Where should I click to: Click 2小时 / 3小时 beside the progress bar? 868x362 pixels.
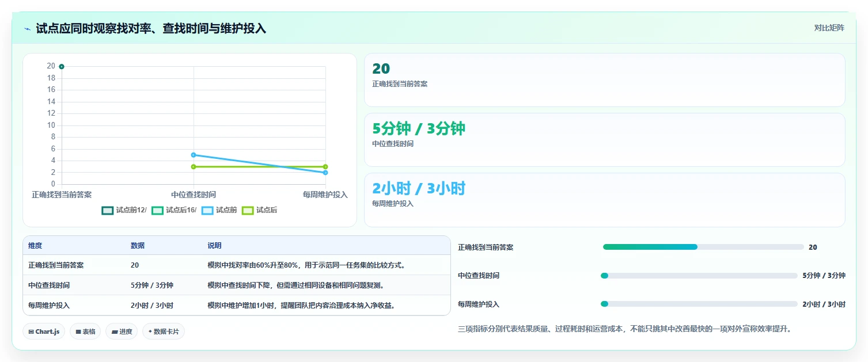(x=824, y=304)
